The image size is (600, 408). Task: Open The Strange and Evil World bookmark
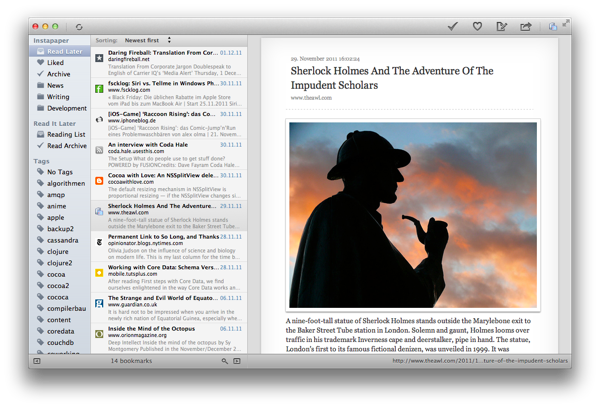pos(169,307)
